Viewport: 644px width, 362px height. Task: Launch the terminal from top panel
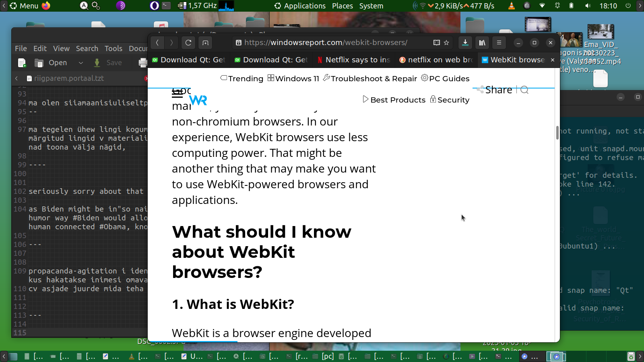coord(166,6)
